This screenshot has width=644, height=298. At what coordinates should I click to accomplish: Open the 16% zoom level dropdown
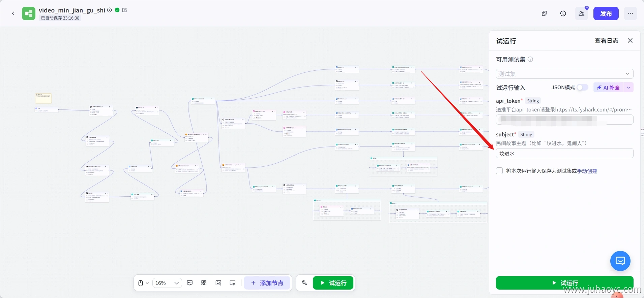click(x=167, y=283)
